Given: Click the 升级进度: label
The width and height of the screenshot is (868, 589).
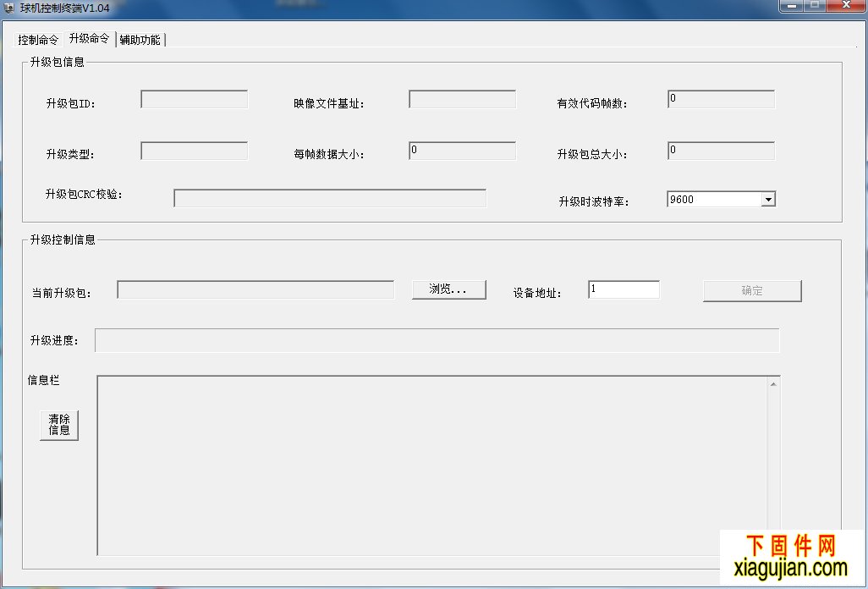Looking at the screenshot, I should (x=54, y=340).
